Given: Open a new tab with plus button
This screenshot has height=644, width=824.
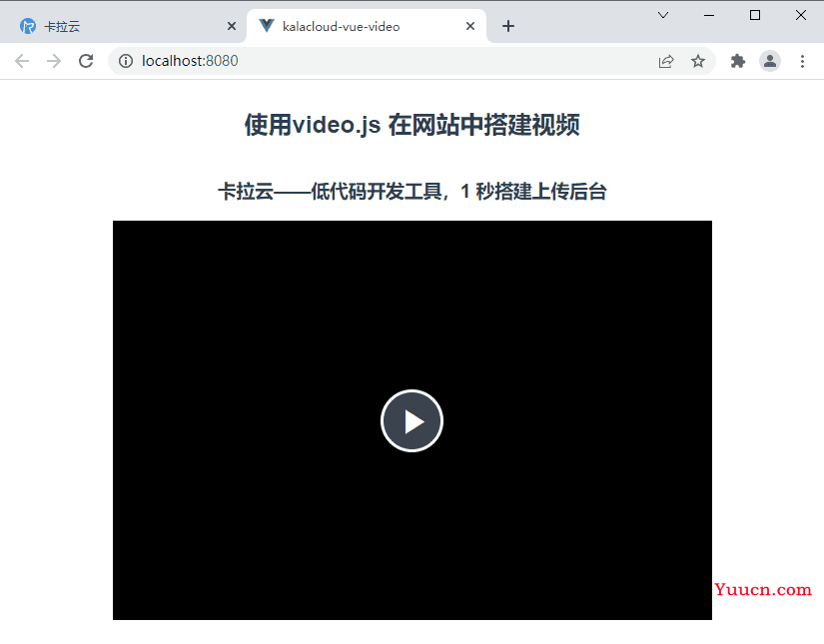Looking at the screenshot, I should [x=508, y=26].
